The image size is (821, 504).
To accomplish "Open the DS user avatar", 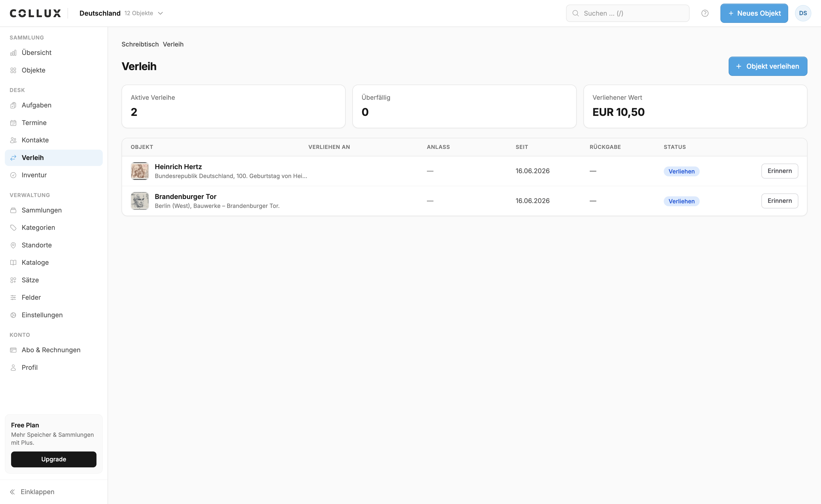I will 803,13.
